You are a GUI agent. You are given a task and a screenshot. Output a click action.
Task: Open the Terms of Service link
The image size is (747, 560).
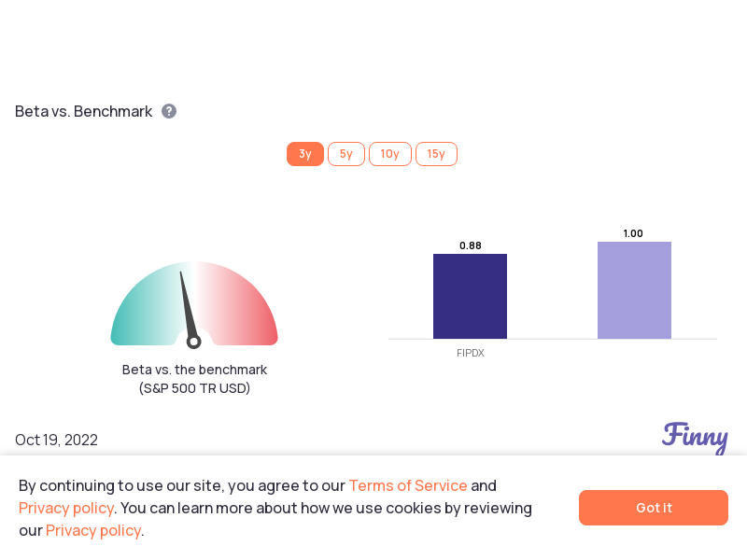408,485
